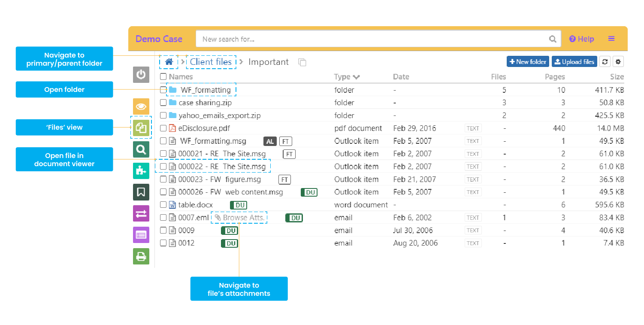Image resolution: width=644 pixels, height=325 pixels.
Task: Select the 'Files' view icon in sidebar
Action: (141, 128)
